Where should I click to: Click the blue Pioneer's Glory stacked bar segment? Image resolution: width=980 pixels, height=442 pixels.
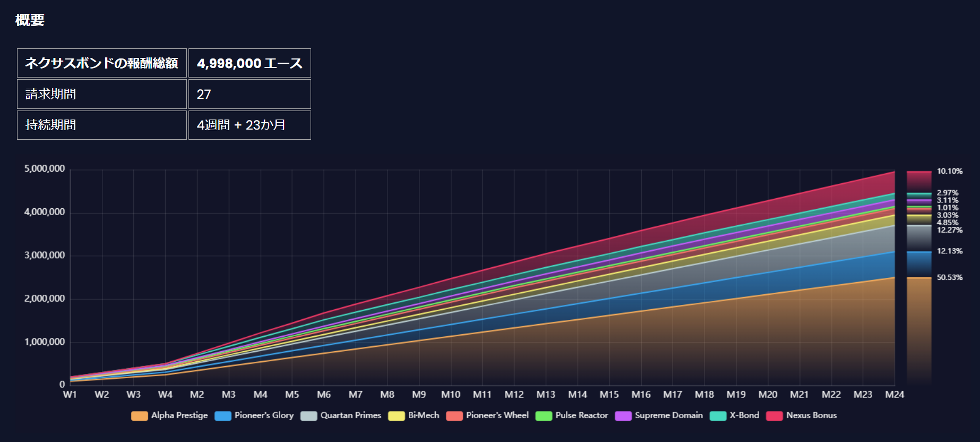(x=919, y=264)
